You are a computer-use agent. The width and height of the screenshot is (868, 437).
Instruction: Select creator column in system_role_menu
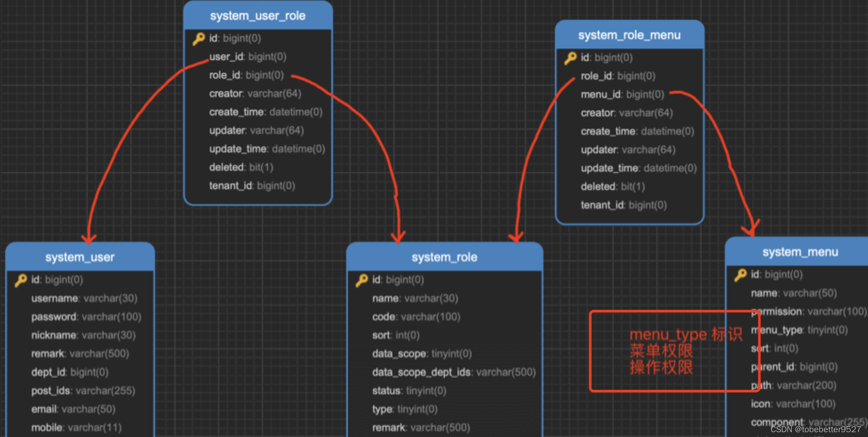click(x=627, y=113)
